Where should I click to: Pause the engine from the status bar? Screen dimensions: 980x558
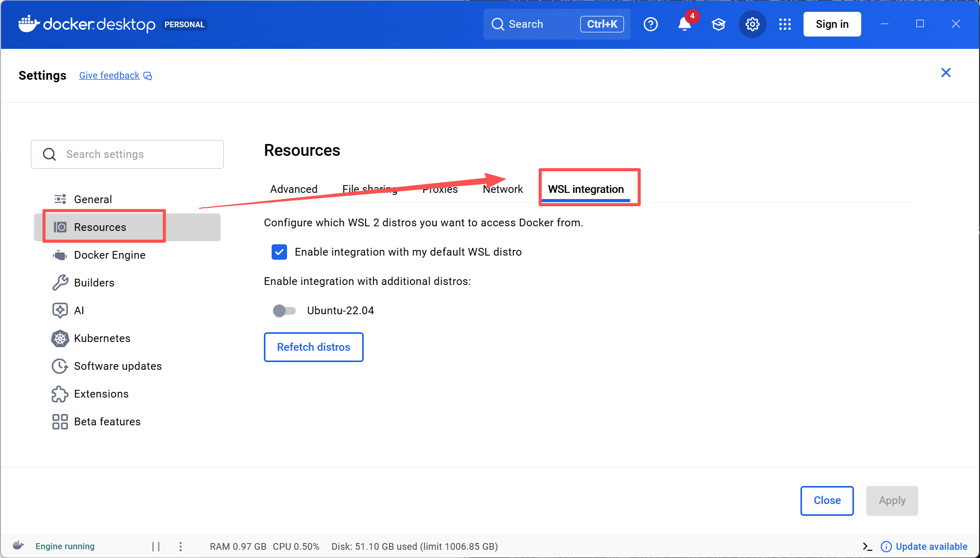(156, 546)
